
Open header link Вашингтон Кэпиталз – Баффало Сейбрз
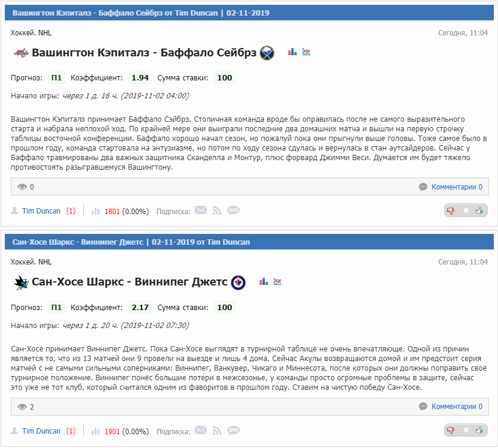pos(141,13)
